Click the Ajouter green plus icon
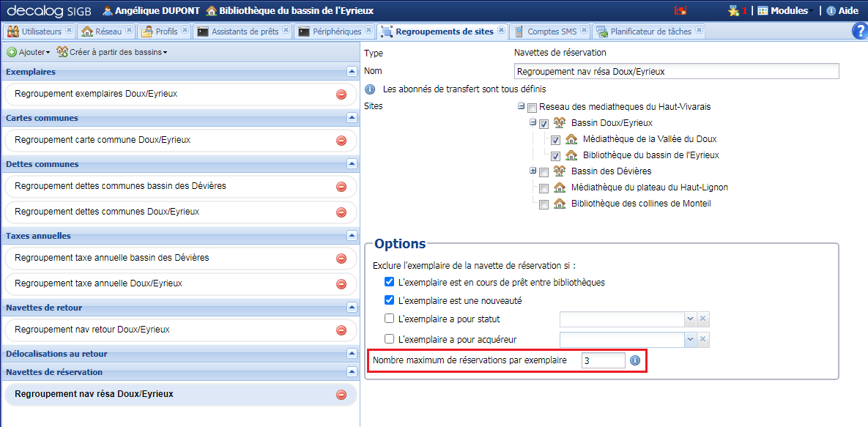 tap(12, 52)
